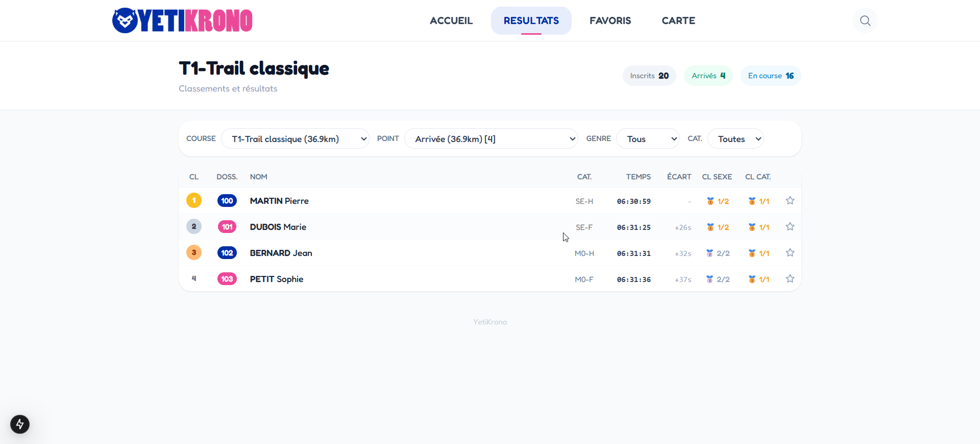
Task: Open the Cat. Toutes dropdown
Action: click(x=735, y=139)
